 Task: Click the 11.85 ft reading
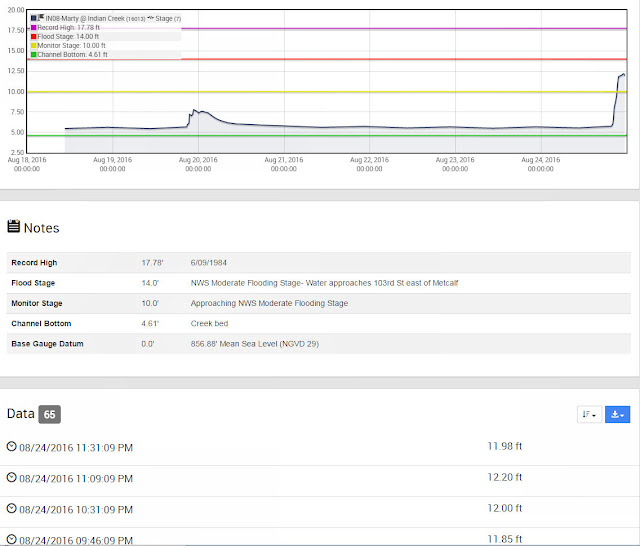pyautogui.click(x=504, y=539)
